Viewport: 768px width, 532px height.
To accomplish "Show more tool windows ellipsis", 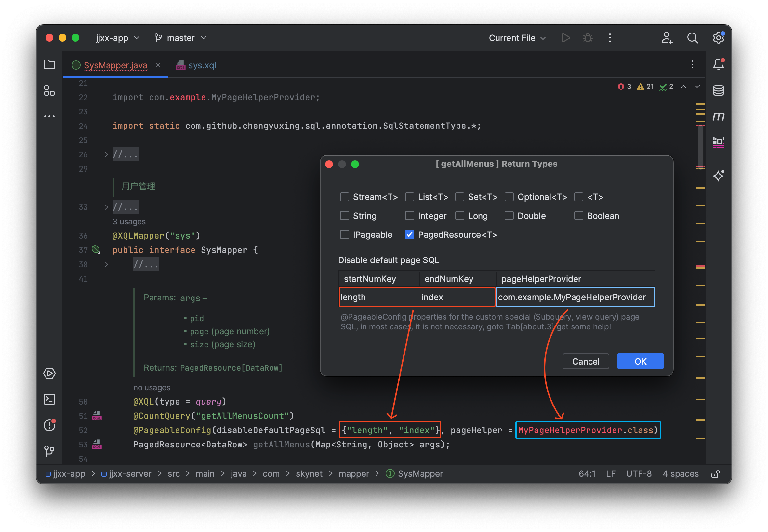I will point(49,116).
